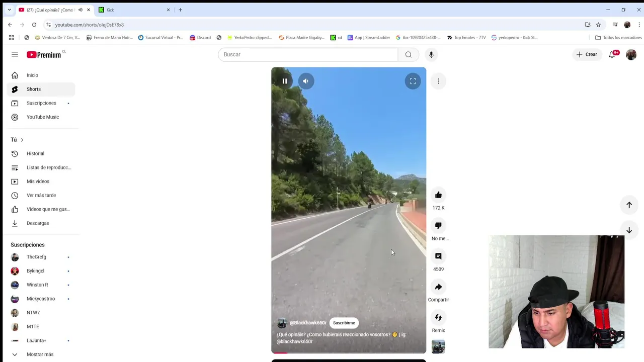The image size is (644, 362).
Task: Go to the previous Short arrow
Action: (629, 205)
